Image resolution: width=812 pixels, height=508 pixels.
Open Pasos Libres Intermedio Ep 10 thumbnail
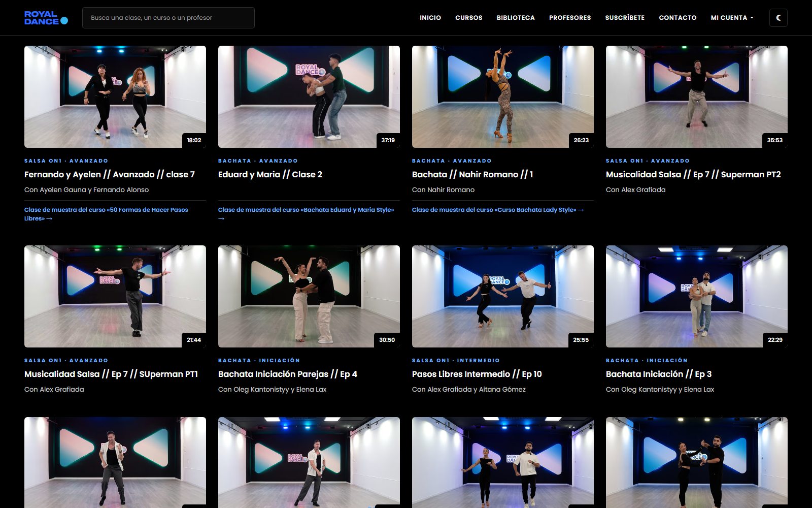(x=503, y=296)
